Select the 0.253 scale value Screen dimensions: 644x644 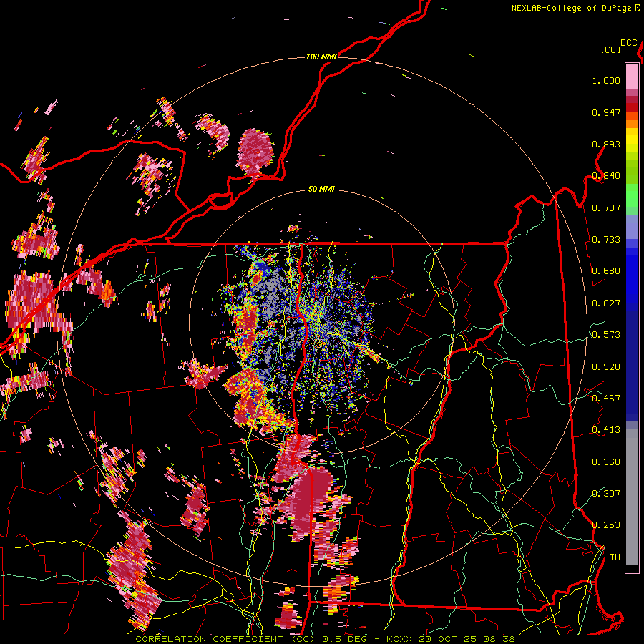[x=606, y=525]
